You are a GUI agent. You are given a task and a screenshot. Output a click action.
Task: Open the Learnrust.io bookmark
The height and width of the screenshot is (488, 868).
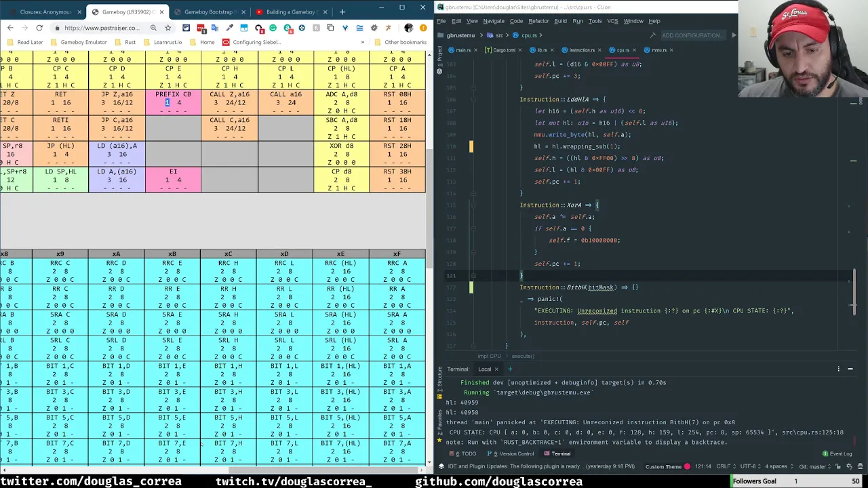pyautogui.click(x=163, y=42)
